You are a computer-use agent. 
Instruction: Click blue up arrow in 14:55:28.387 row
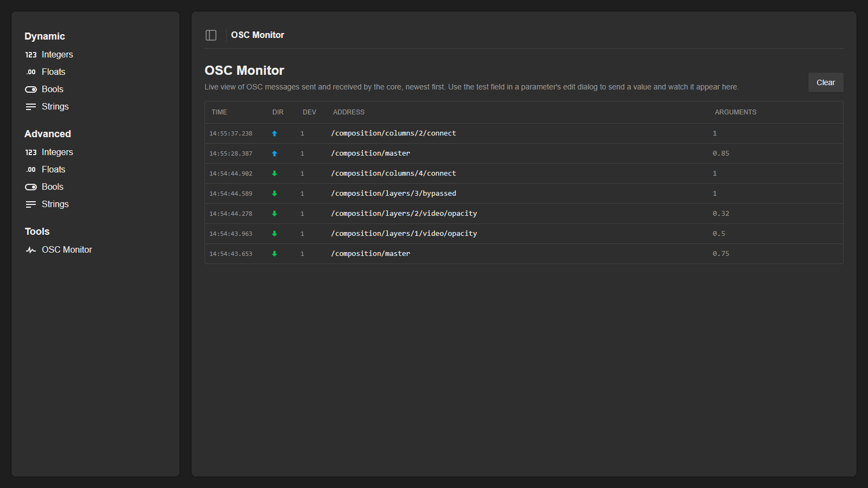pyautogui.click(x=275, y=153)
